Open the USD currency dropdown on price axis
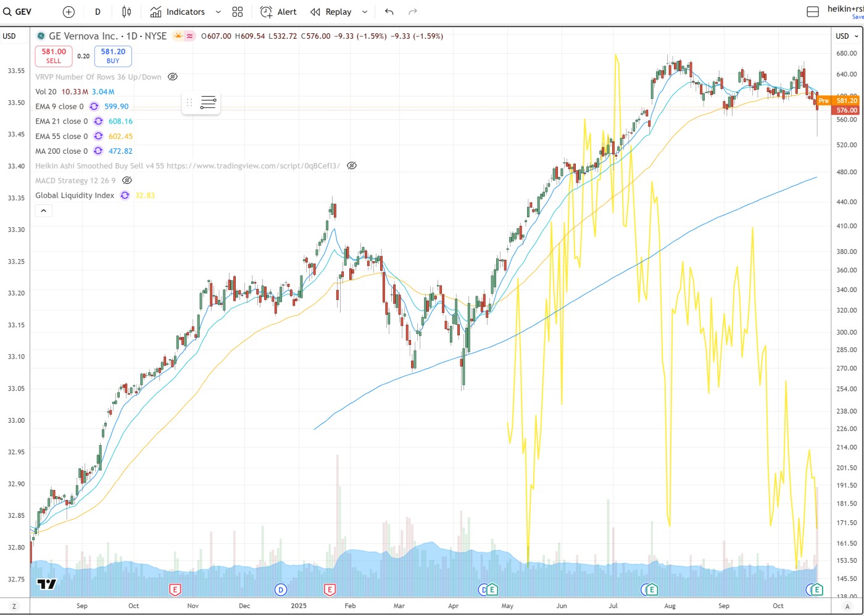 tap(846, 36)
